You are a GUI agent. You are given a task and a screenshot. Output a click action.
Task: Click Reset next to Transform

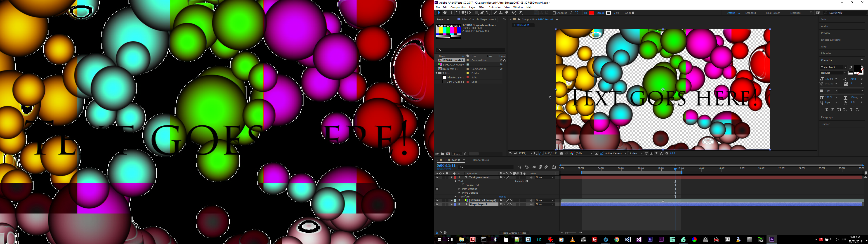pyautogui.click(x=502, y=197)
